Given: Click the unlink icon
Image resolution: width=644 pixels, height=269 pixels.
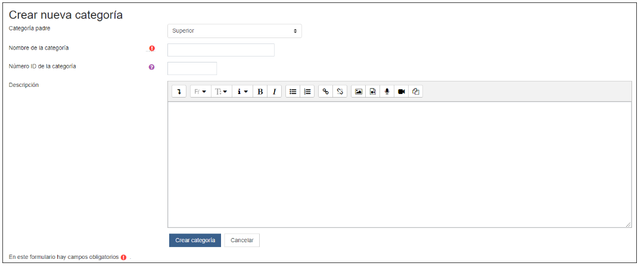Looking at the screenshot, I should pyautogui.click(x=340, y=92).
